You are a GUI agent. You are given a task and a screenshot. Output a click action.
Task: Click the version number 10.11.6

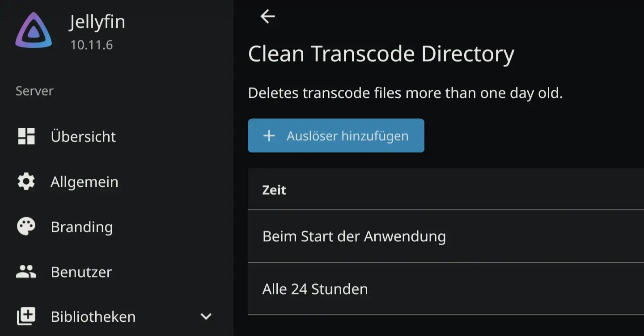tap(92, 45)
